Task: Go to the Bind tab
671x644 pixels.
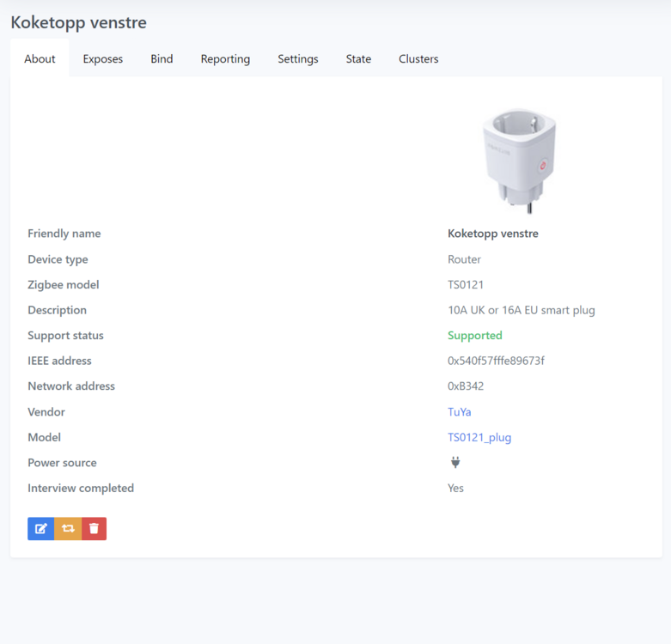Action: (162, 59)
